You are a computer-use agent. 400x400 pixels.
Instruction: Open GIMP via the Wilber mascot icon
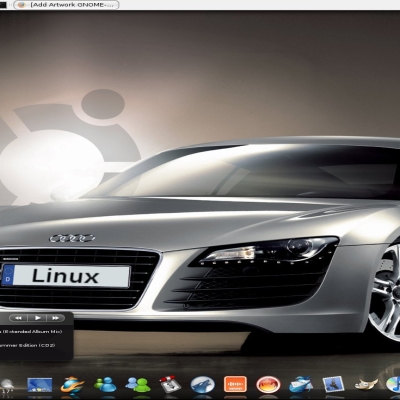point(366,385)
